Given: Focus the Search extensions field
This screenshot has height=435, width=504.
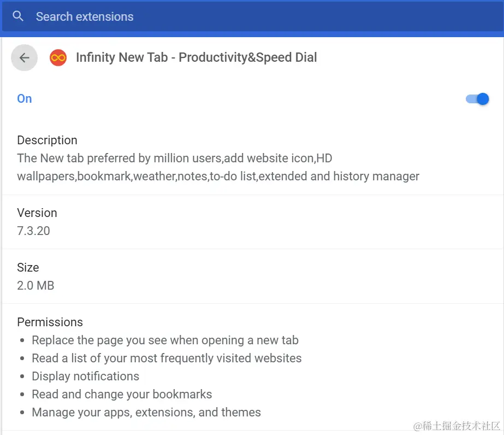Looking at the screenshot, I should (x=253, y=16).
